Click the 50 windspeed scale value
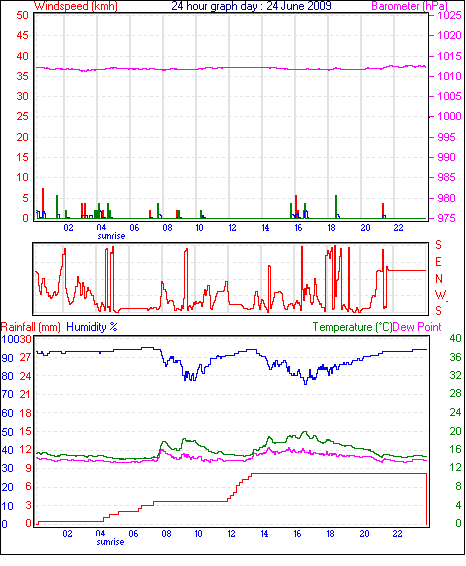The image size is (466, 566). [22, 15]
